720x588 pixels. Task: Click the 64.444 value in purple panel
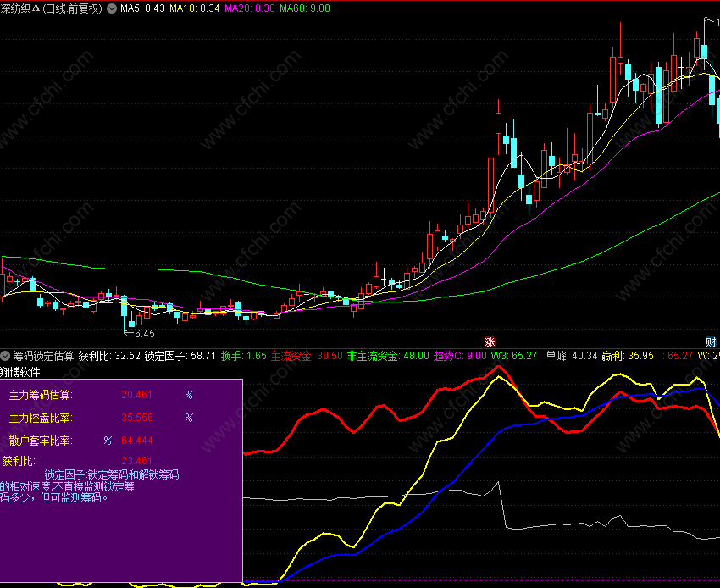pos(137,441)
